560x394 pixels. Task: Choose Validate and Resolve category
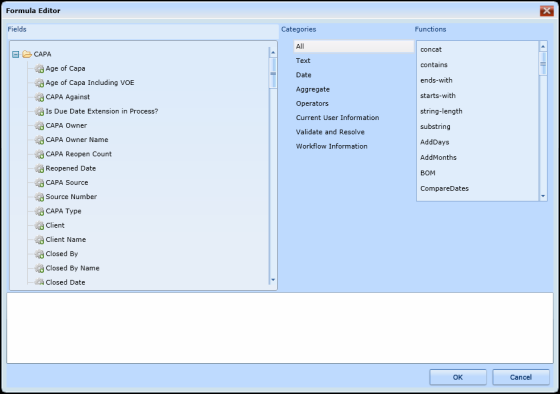330,132
